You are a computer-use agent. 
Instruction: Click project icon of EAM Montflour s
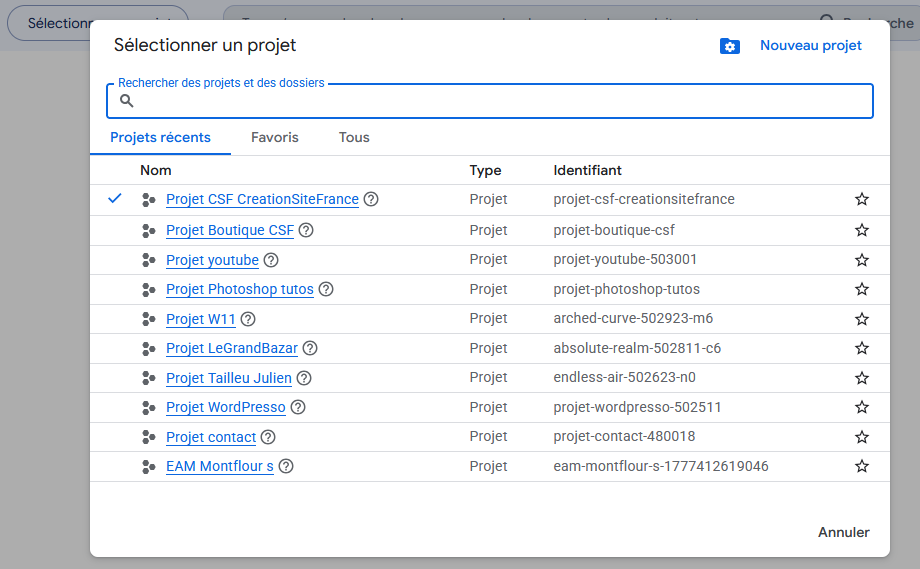(148, 467)
